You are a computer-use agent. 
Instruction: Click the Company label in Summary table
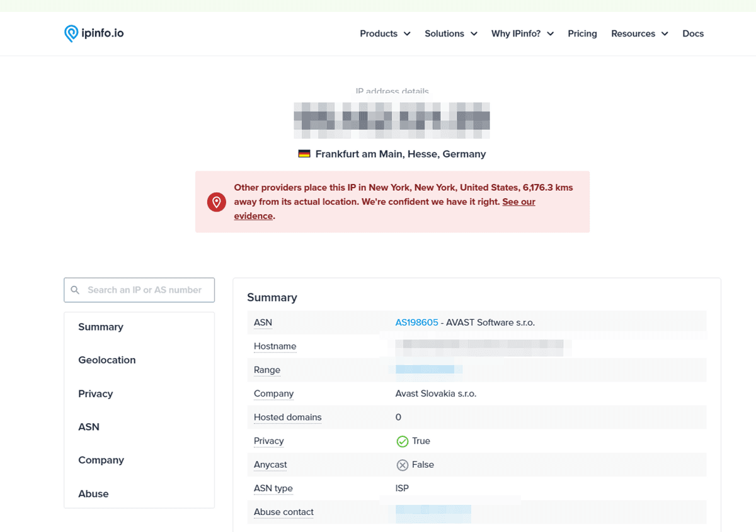273,393
